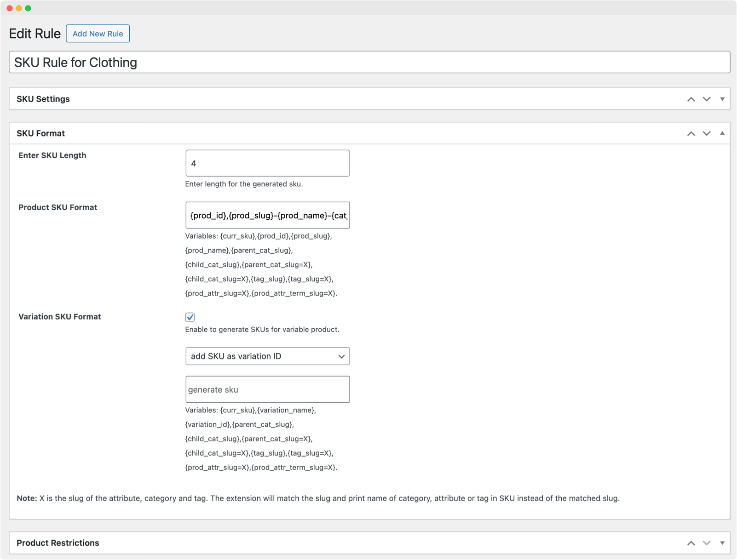Collapse the SKU Format section via its triangle

722,133
